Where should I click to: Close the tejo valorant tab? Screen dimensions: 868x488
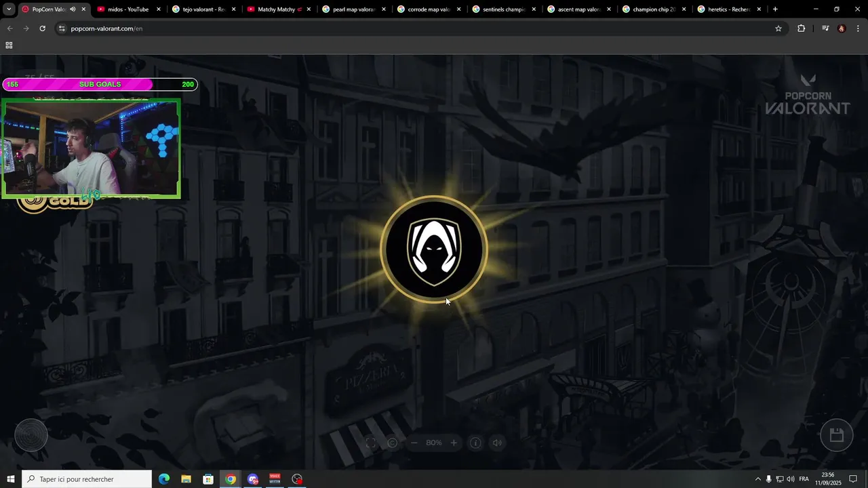[234, 9]
